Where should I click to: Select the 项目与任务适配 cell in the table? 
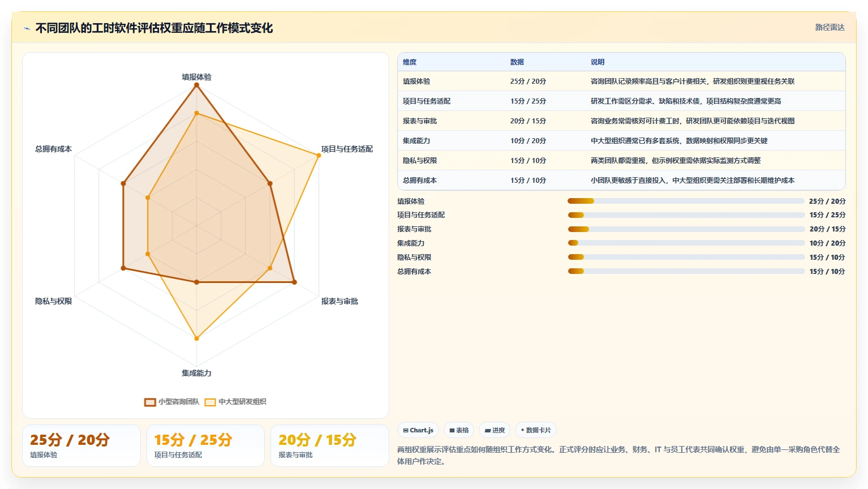(x=427, y=101)
